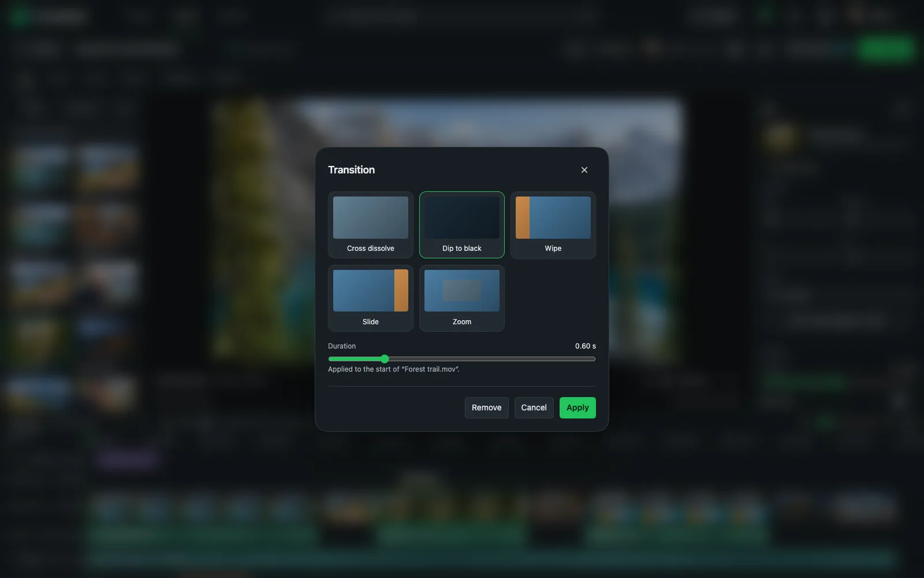Cancel the Transition dialog
Screen dimensions: 924x578
pos(534,407)
